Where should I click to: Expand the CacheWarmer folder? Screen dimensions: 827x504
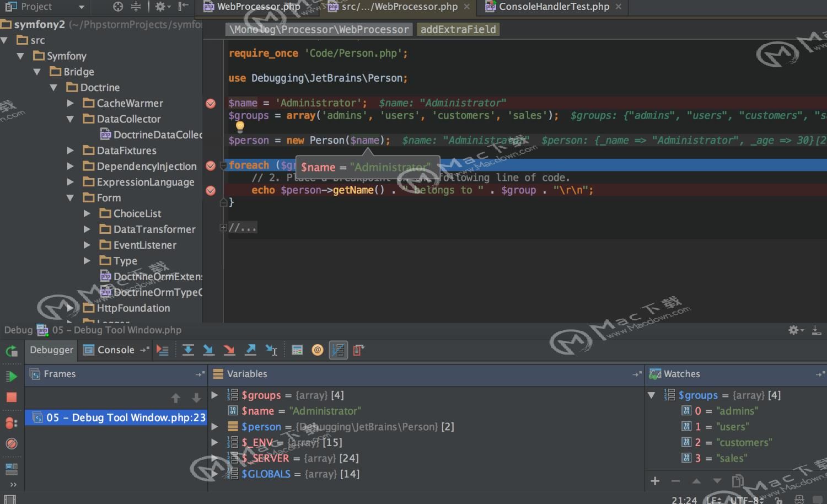[x=70, y=103]
